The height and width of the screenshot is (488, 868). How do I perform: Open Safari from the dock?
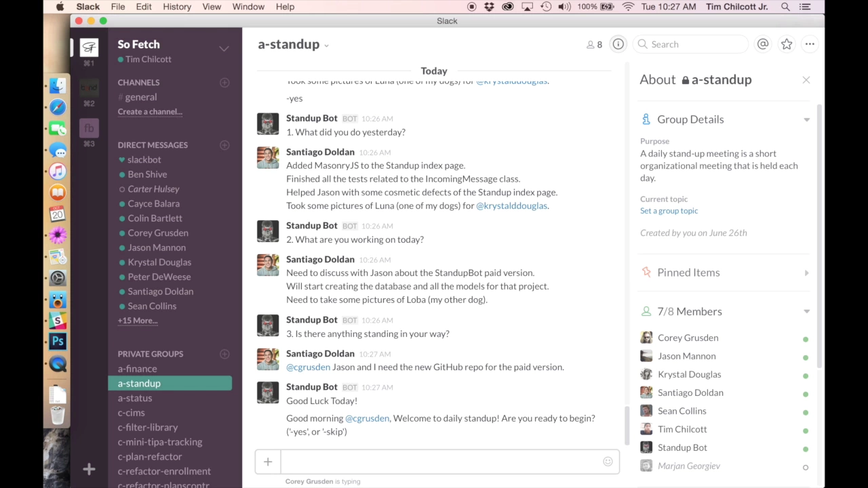coord(58,107)
